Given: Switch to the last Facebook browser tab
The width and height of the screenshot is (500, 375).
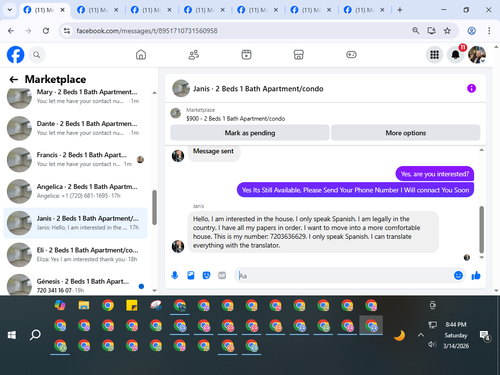Looking at the screenshot, I should click(364, 10).
